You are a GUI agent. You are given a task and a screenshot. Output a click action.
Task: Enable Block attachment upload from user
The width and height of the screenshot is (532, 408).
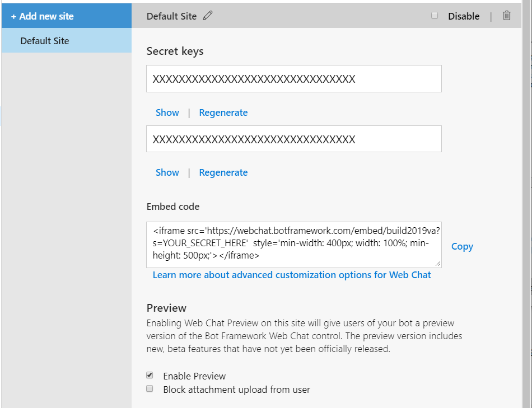(x=150, y=388)
